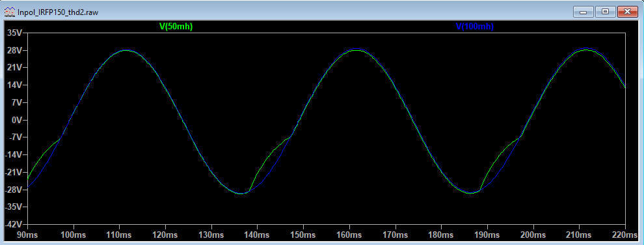Click the 110ms time axis label
The width and height of the screenshot is (644, 245).
119,235
